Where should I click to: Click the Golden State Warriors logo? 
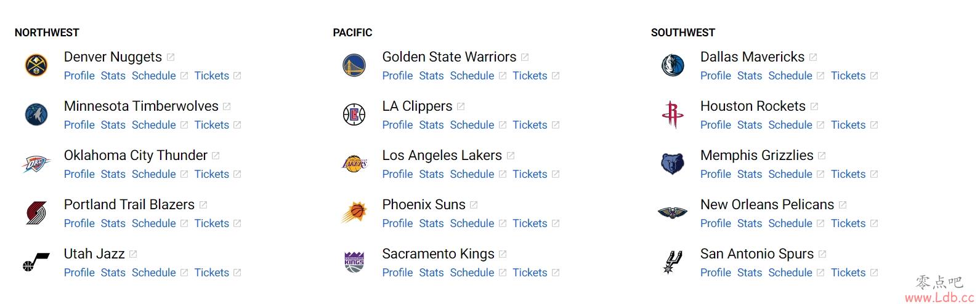pos(354,65)
